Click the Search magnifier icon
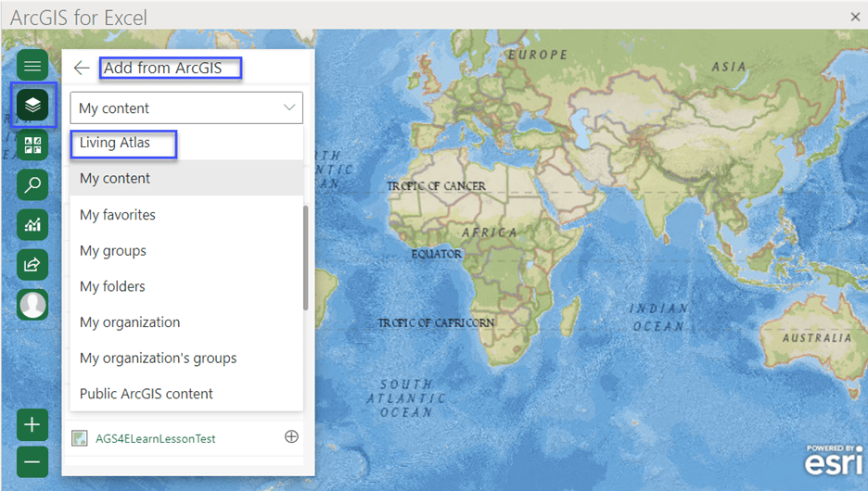The height and width of the screenshot is (491, 868). click(32, 184)
